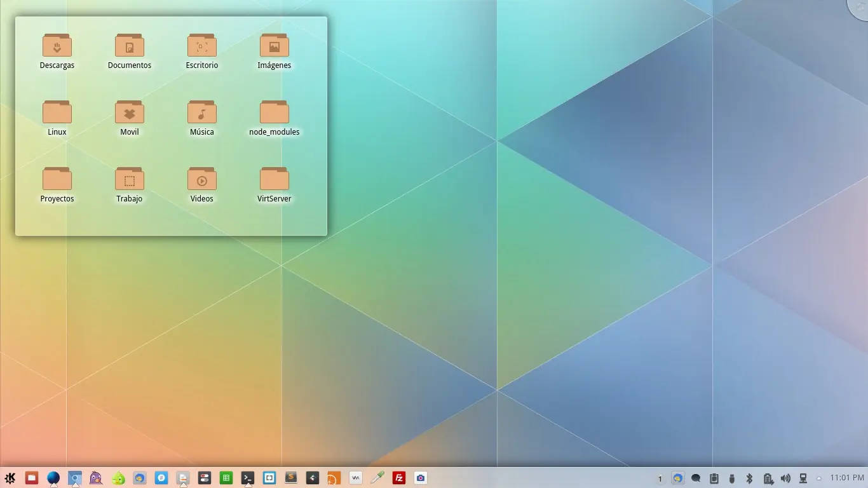Open Thunderbird system tray icon
Viewport: 868px width, 488px height.
pos(678,478)
